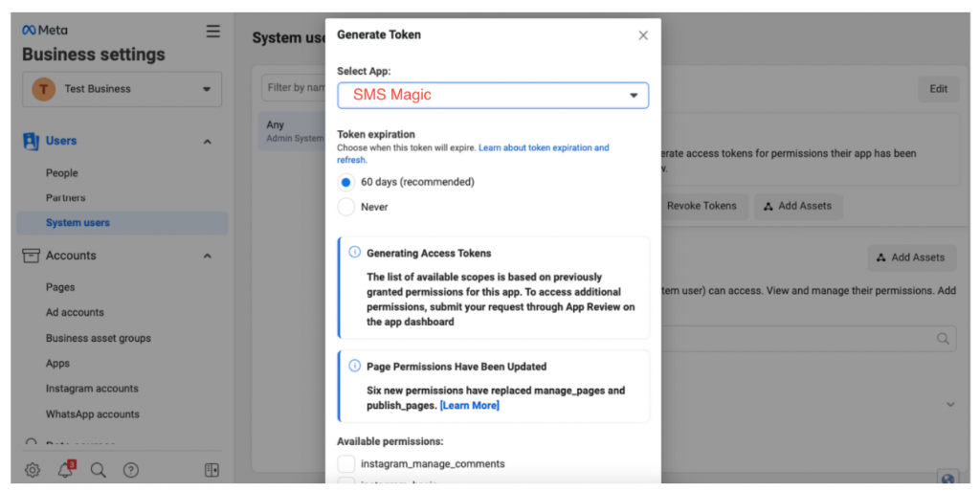Open the hamburger menu in sidebar
Viewport: 980px width, 492px height.
click(213, 32)
